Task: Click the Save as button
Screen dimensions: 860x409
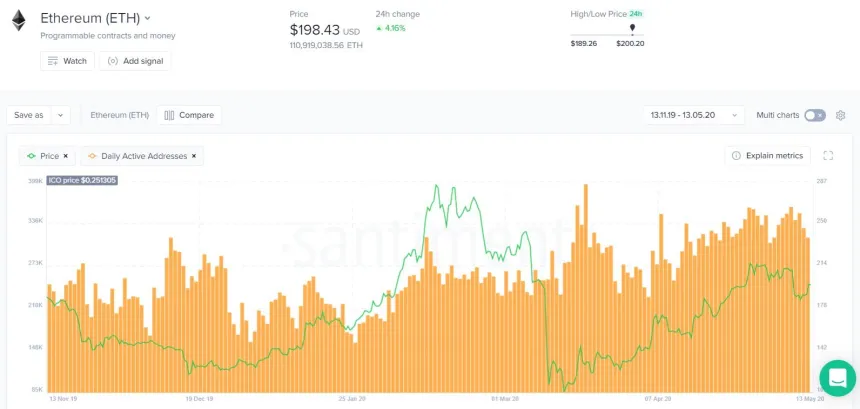Action: 28,115
